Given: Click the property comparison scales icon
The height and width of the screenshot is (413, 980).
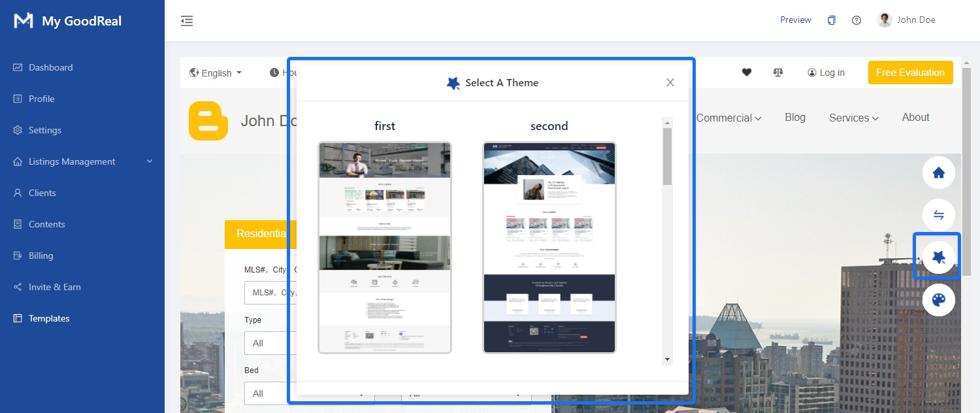Looking at the screenshot, I should [x=778, y=72].
